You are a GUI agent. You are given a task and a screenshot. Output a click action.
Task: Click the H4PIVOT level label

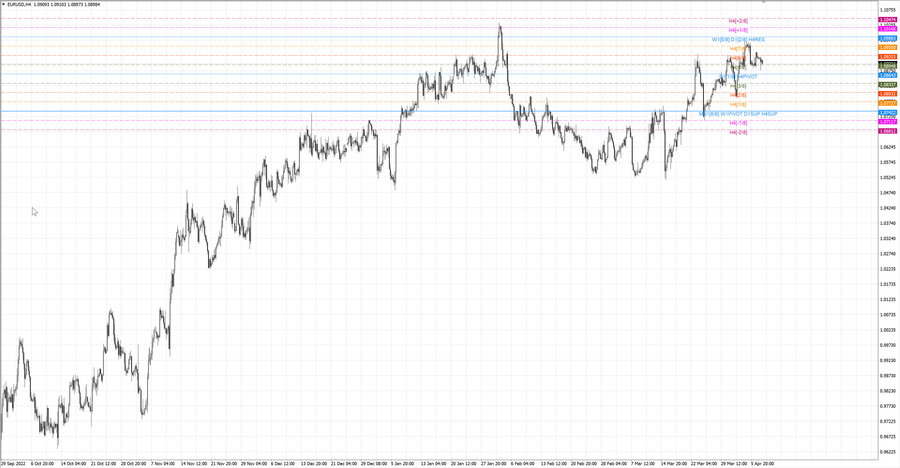tap(746, 76)
